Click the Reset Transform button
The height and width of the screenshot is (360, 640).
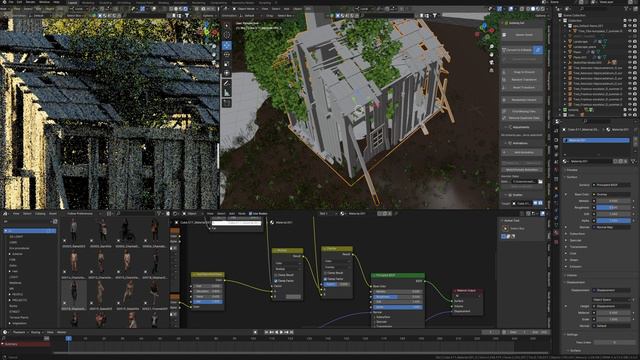point(523,87)
